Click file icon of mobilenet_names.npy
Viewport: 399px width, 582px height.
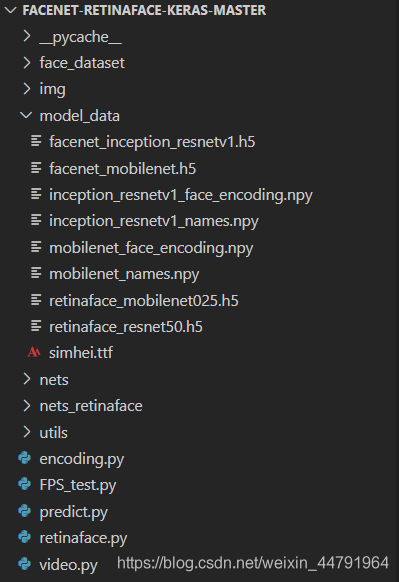pos(36,273)
